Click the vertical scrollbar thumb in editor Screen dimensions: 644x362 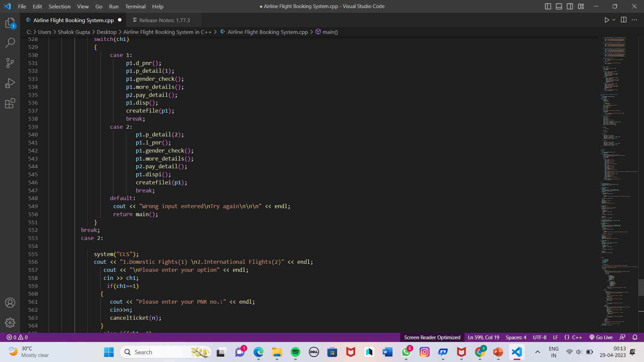pyautogui.click(x=641, y=287)
